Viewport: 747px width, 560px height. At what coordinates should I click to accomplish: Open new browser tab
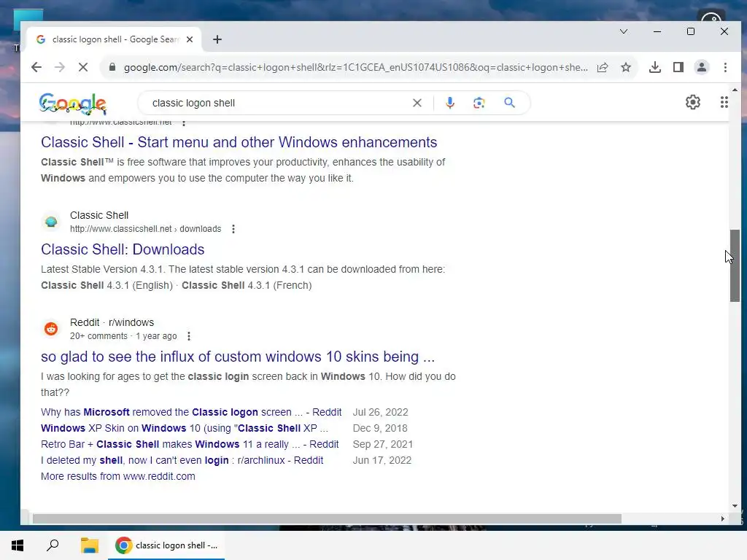[217, 39]
